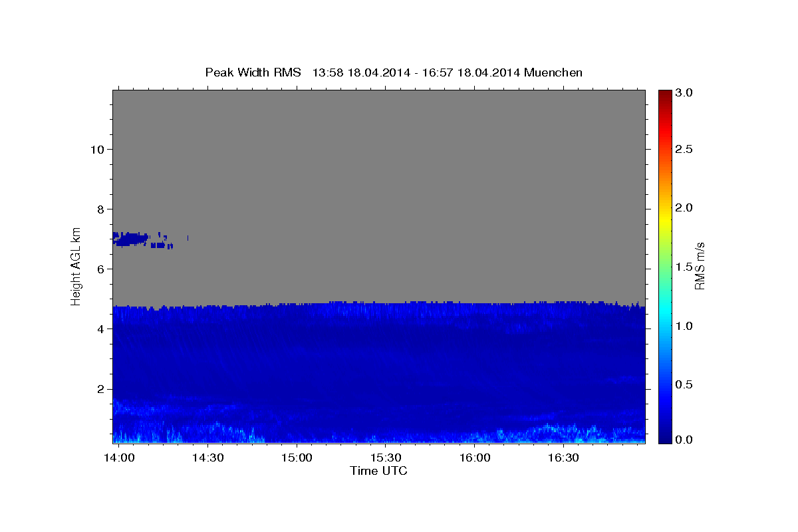
Task: Click the plot title 'Peak Width RMS'
Action: (253, 72)
